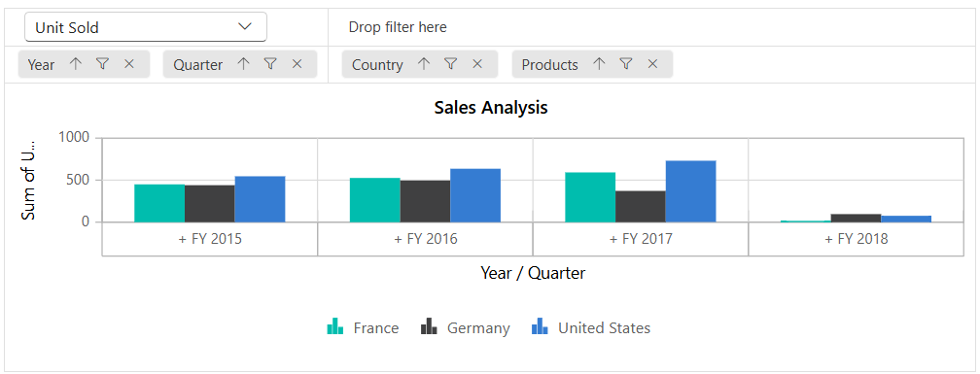
Task: Click United States bar for FY 2016
Action: click(475, 195)
